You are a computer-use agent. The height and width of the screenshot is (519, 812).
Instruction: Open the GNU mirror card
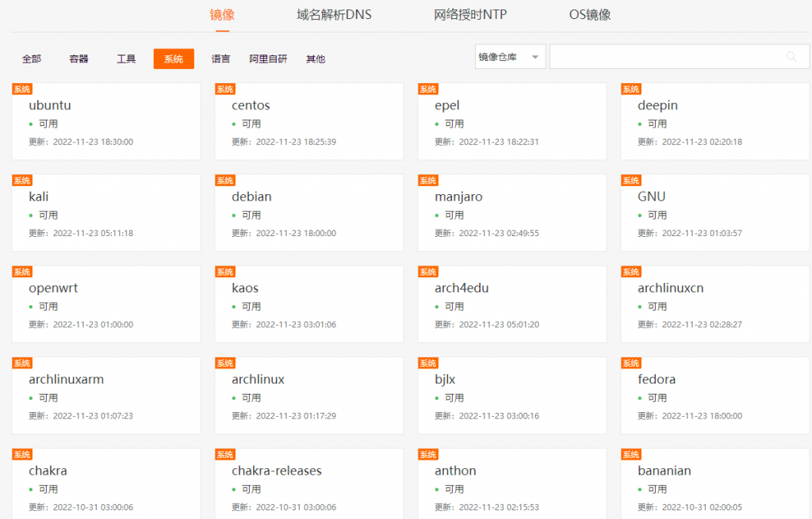click(715, 212)
